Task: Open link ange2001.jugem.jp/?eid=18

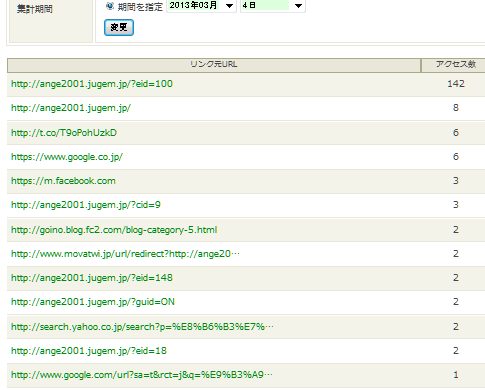Action: tap(89, 350)
